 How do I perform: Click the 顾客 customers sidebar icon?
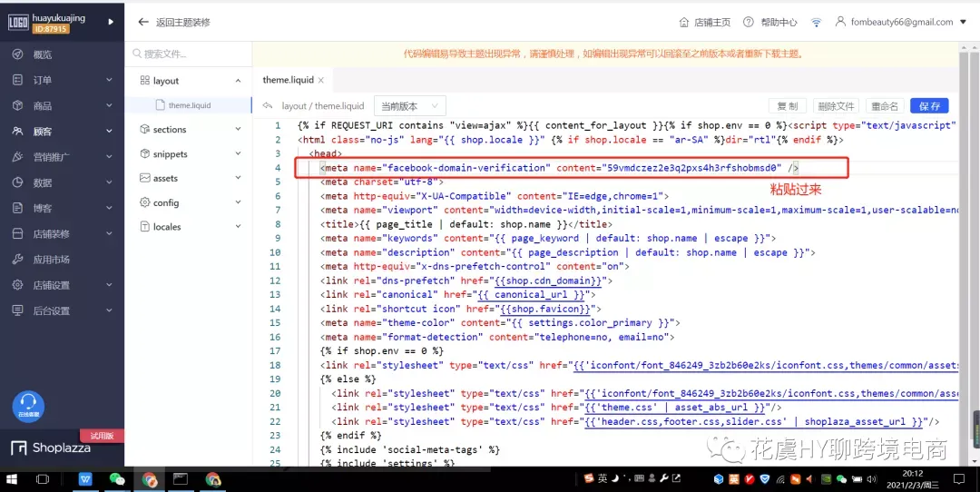point(17,132)
